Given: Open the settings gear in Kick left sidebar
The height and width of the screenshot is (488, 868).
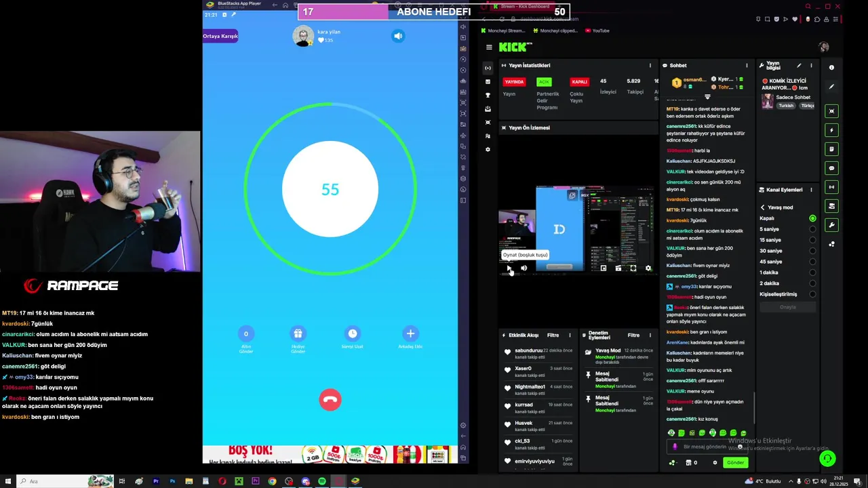Looking at the screenshot, I should 488,149.
